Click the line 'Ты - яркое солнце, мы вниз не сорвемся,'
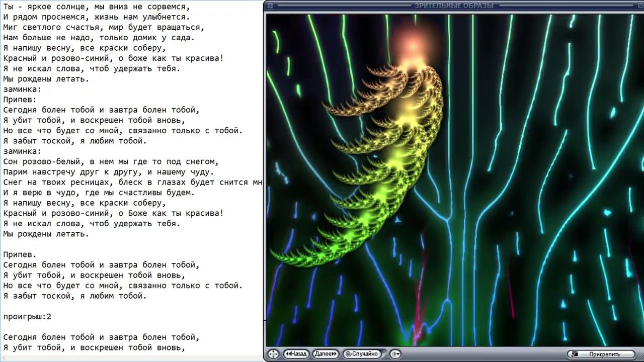 tap(97, 7)
